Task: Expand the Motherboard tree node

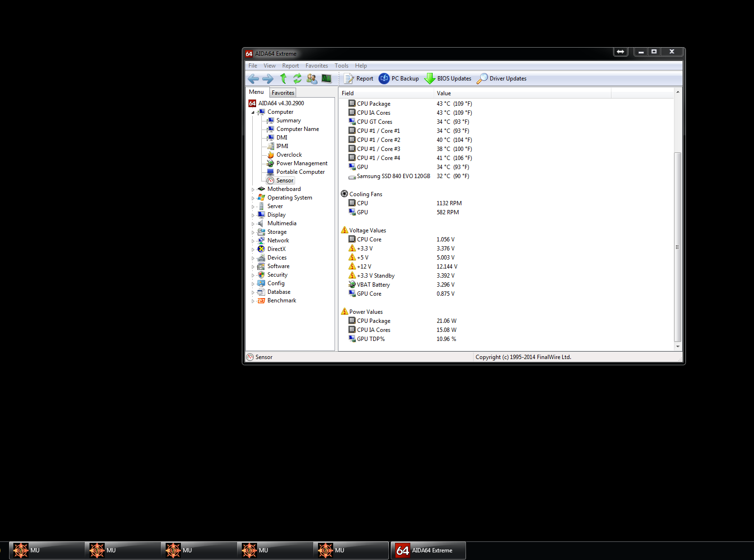Action: click(253, 190)
